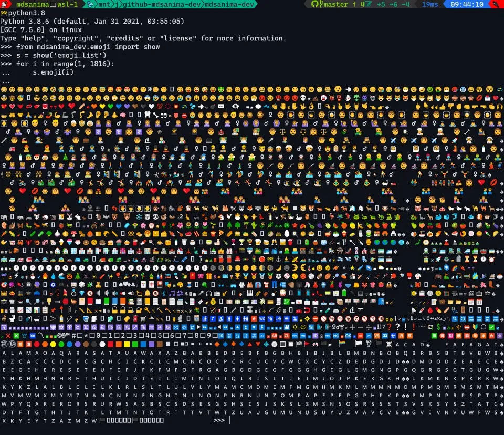Click the python3.8 command text
This screenshot has height=435, width=504.
coord(26,13)
